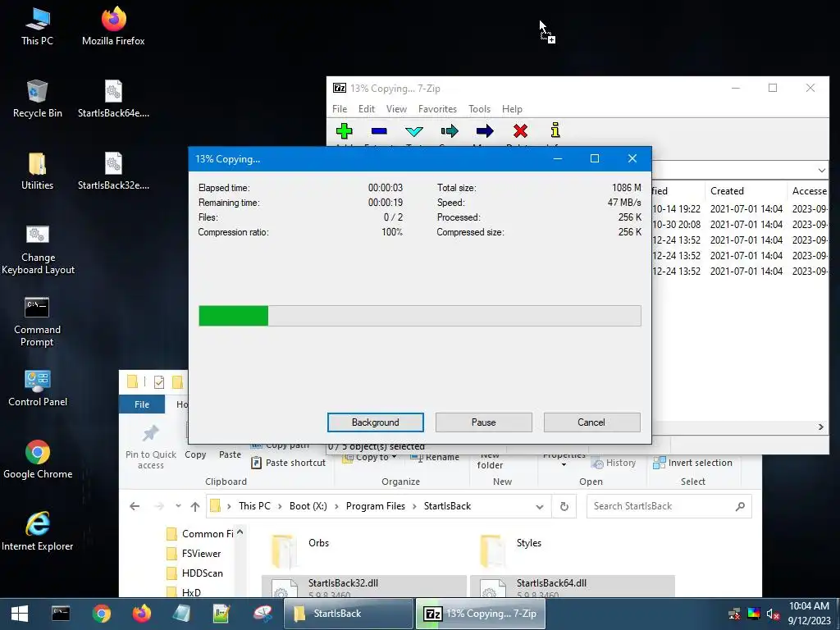Select Command Prompt desktop shortcut
This screenshot has width=840, height=630.
click(37, 322)
